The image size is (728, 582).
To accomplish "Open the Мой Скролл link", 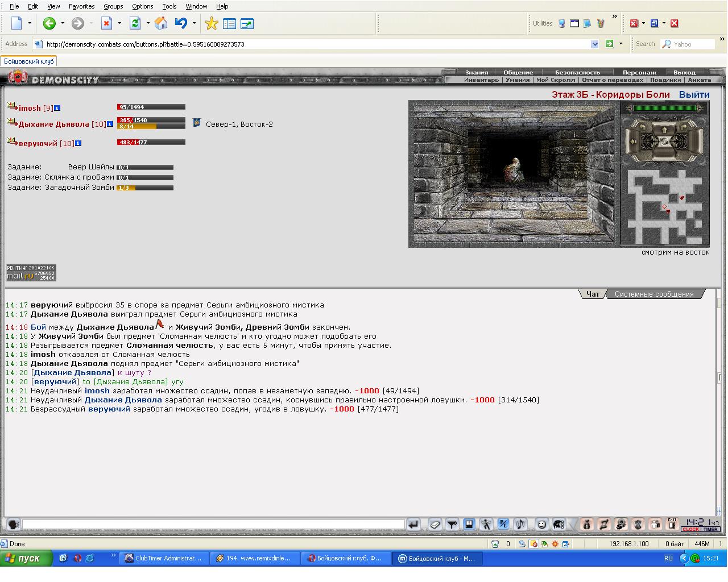I will (556, 80).
